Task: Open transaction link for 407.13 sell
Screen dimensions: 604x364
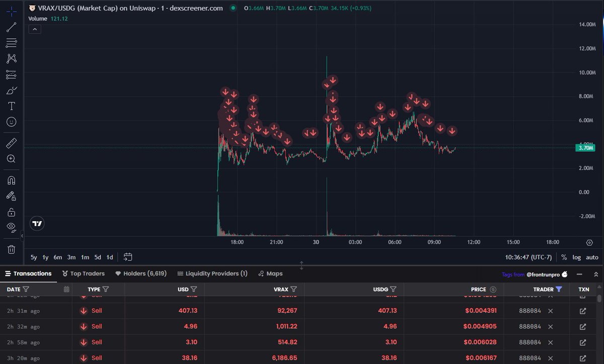Action: (583, 311)
